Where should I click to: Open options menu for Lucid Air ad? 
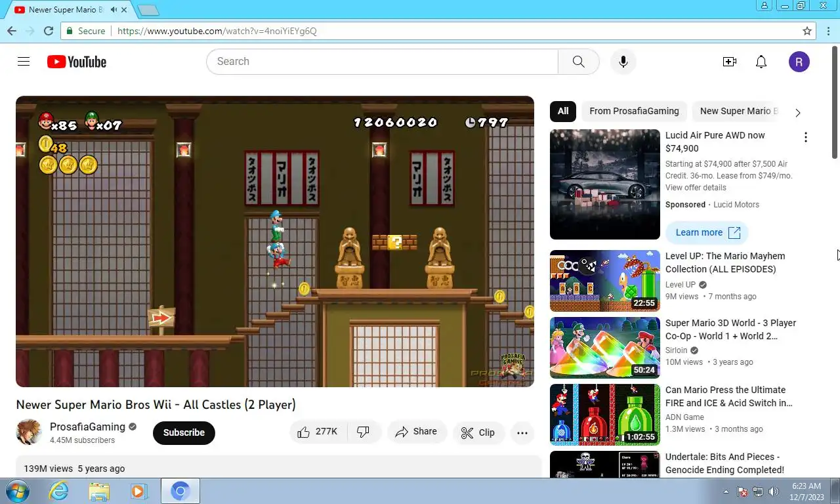pos(806,137)
